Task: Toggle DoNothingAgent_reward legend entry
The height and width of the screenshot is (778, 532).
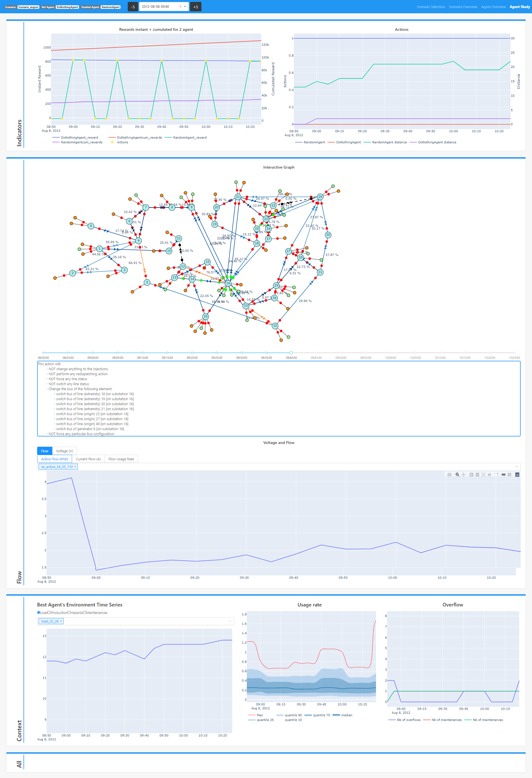Action: (75, 138)
